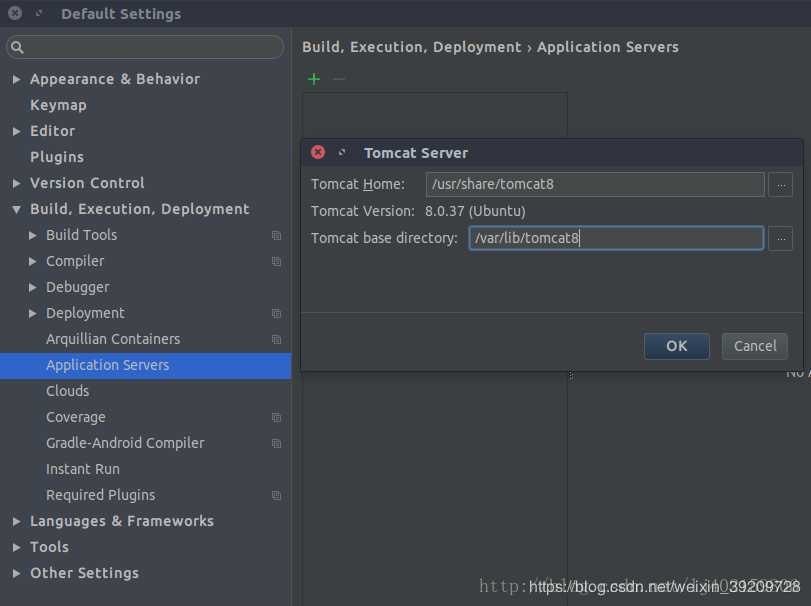The image size is (811, 606).
Task: Click project-level icon beside Required Plugins
Action: [277, 495]
